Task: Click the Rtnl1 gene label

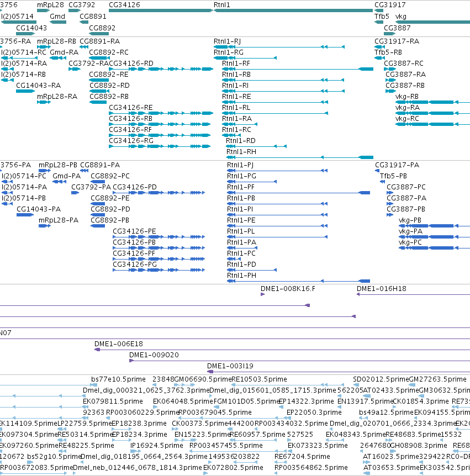Action: coord(221,5)
